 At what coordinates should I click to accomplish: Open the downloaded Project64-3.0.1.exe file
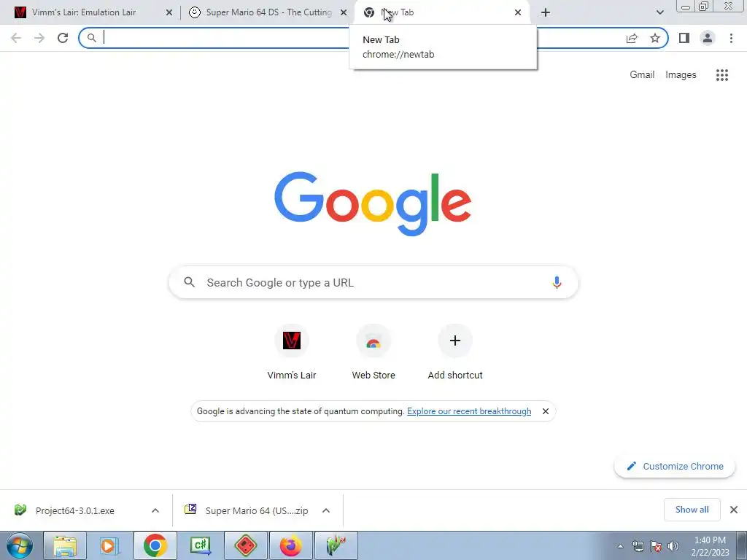click(75, 510)
